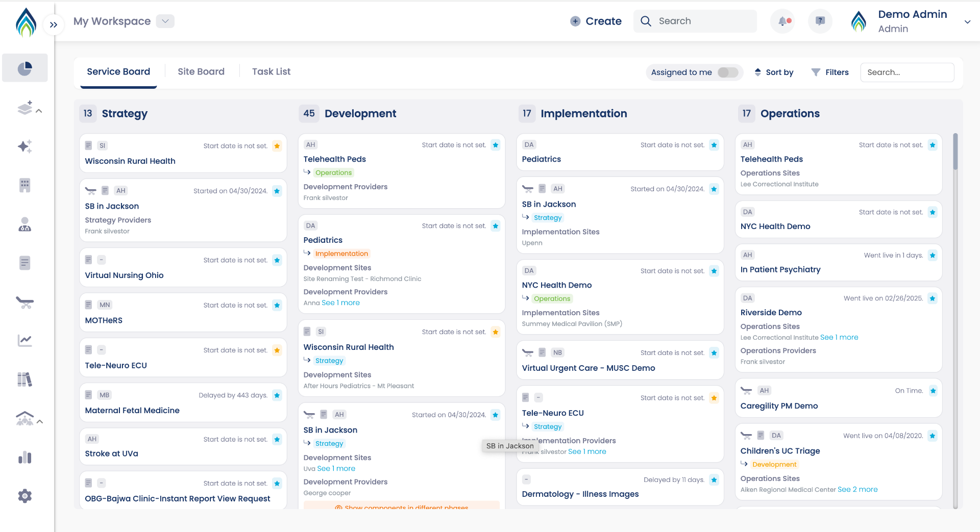This screenshot has height=532, width=980.
Task: Open the layers sidebar icon
Action: click(x=24, y=108)
